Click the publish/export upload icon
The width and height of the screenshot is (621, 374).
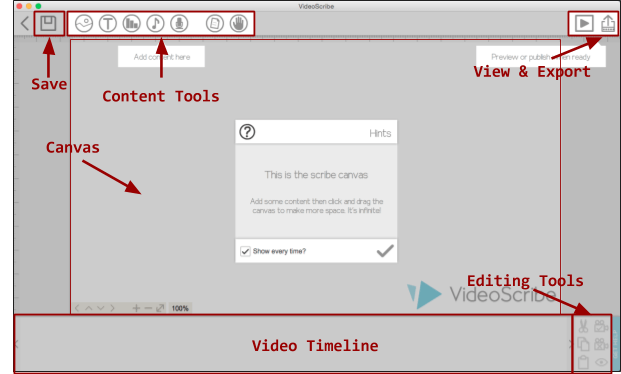coord(608,23)
